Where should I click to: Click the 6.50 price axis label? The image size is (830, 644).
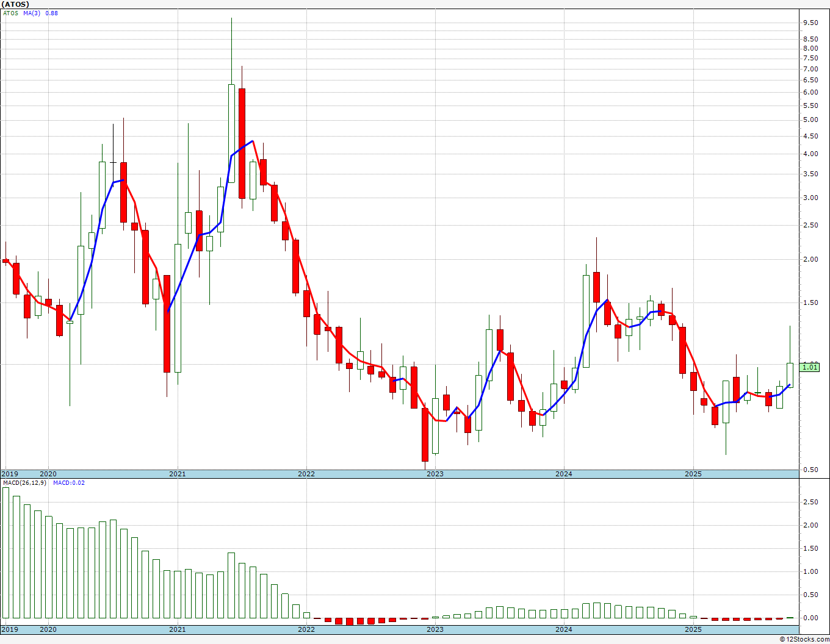pyautogui.click(x=810, y=80)
